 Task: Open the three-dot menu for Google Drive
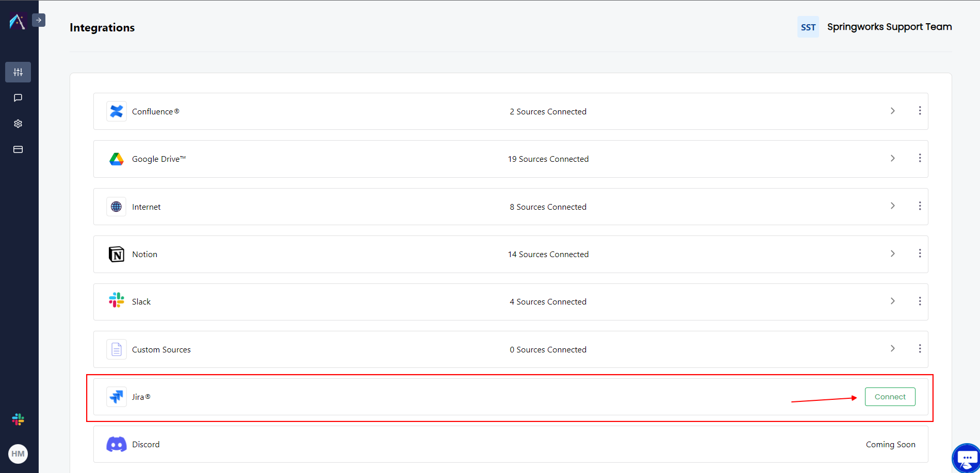click(920, 158)
